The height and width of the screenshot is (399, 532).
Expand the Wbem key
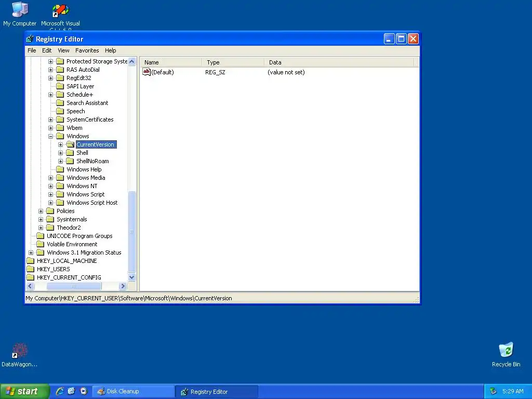click(50, 128)
